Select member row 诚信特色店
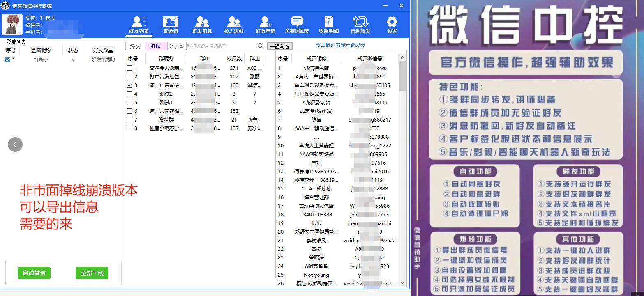Image resolution: width=644 pixels, height=296 pixels. 337,68
